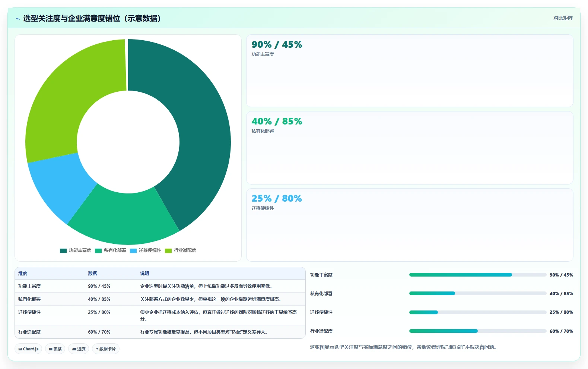Toggle 迁移便捷性 legend color box

[133, 250]
